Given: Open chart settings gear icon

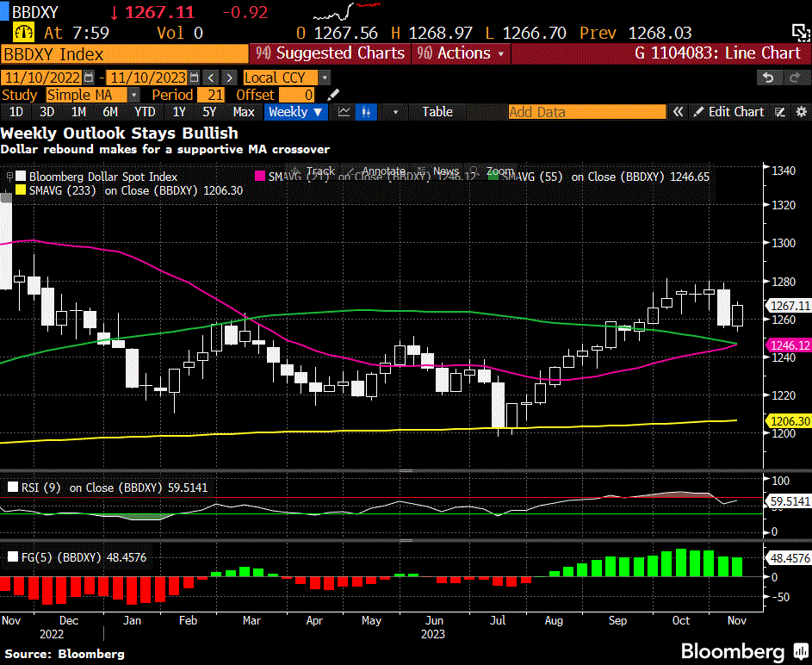Looking at the screenshot, I should point(801,112).
